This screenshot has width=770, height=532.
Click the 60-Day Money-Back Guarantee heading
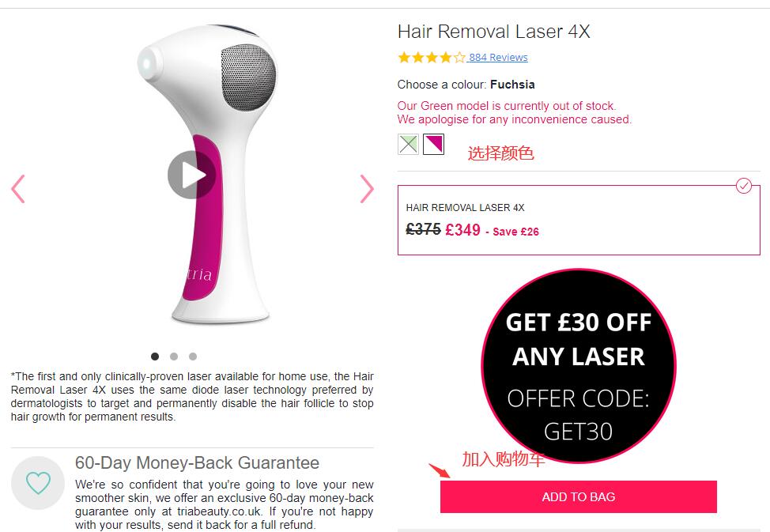point(197,462)
